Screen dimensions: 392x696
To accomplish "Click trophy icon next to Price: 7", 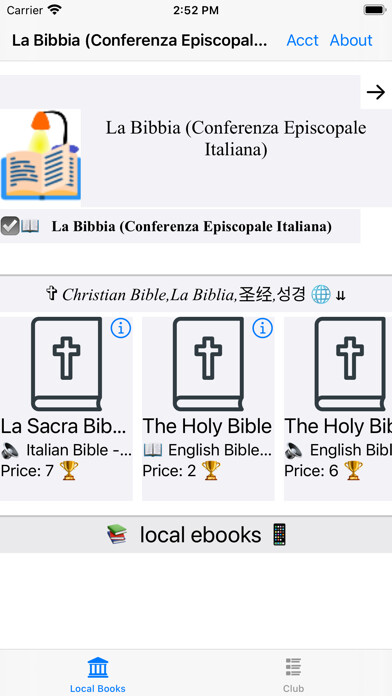I will click(x=69, y=471).
